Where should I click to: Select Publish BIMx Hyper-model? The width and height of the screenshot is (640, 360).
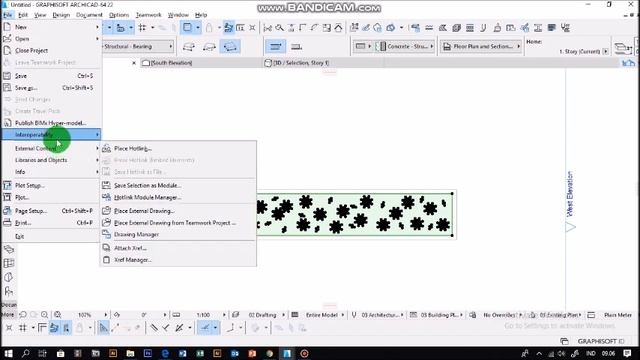point(51,123)
